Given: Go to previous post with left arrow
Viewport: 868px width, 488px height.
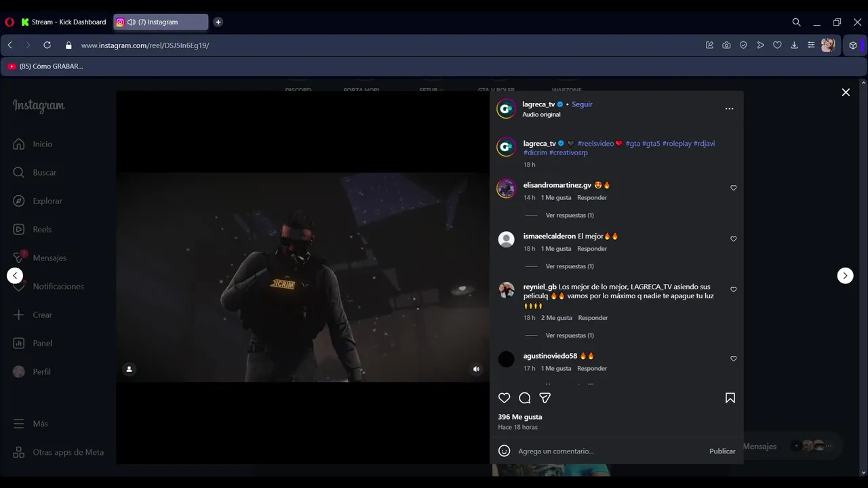Looking at the screenshot, I should (15, 275).
